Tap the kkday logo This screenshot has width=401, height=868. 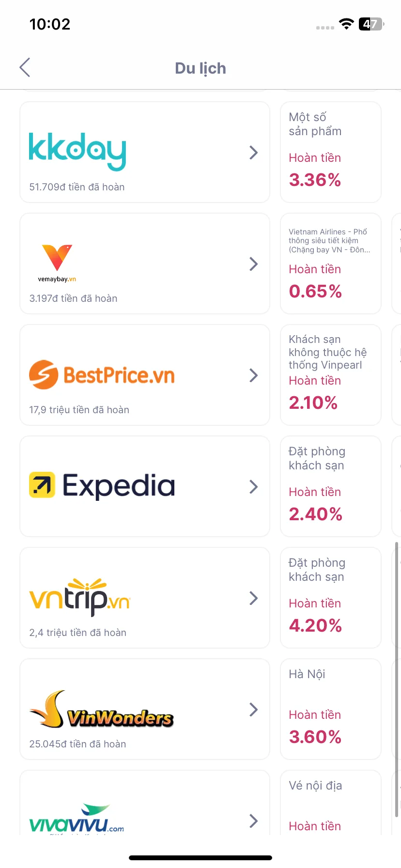click(x=77, y=151)
